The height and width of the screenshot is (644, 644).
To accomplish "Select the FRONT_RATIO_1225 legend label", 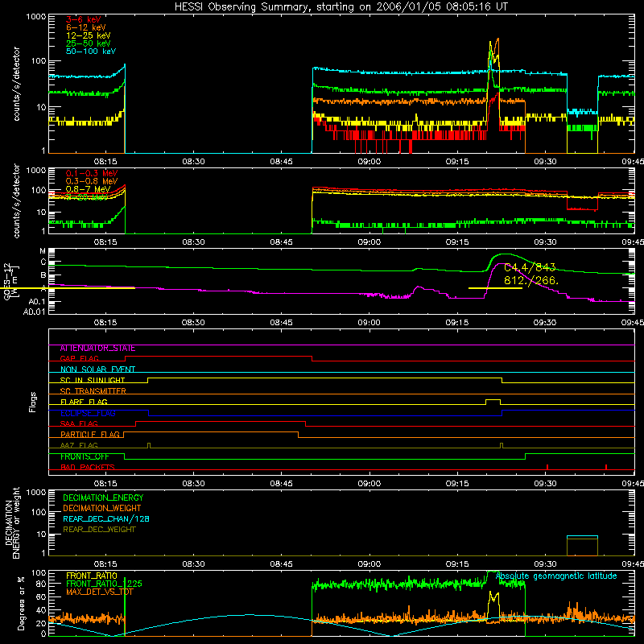I will pos(104,584).
